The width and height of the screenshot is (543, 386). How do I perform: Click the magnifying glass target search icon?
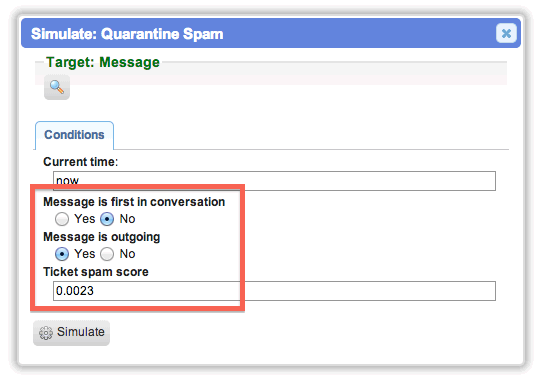57,87
